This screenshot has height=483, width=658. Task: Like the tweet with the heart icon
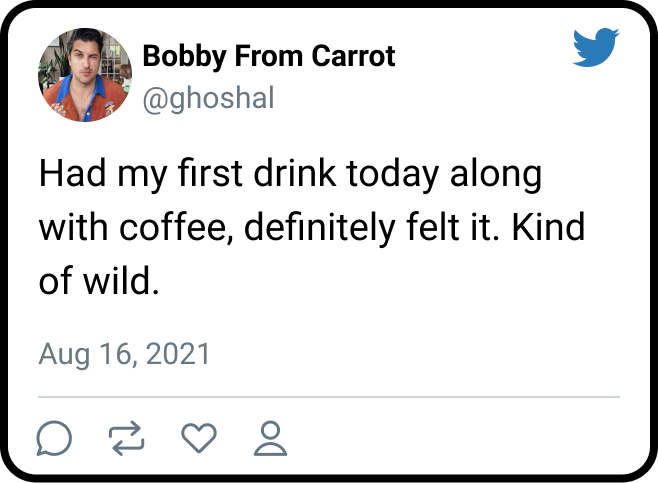click(199, 437)
